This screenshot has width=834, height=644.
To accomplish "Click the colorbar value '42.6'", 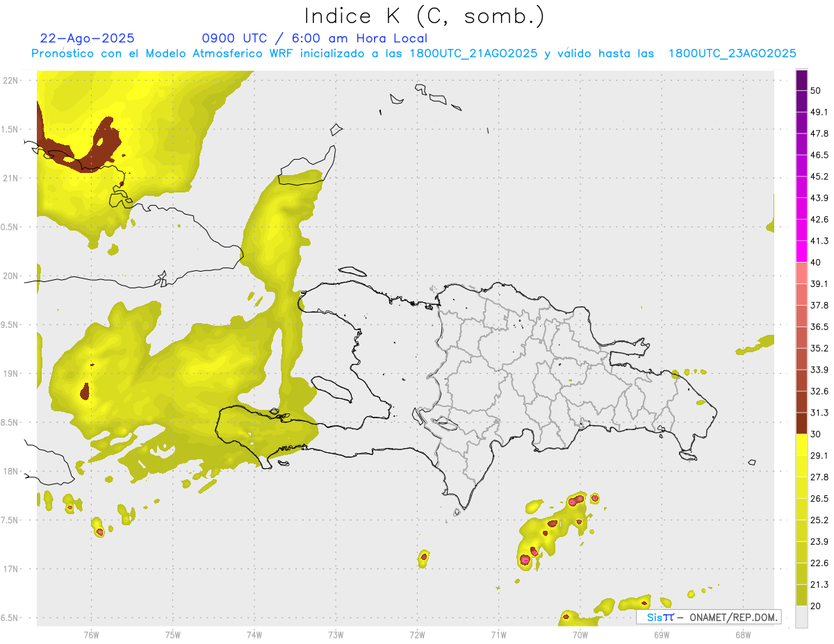I will coord(819,220).
